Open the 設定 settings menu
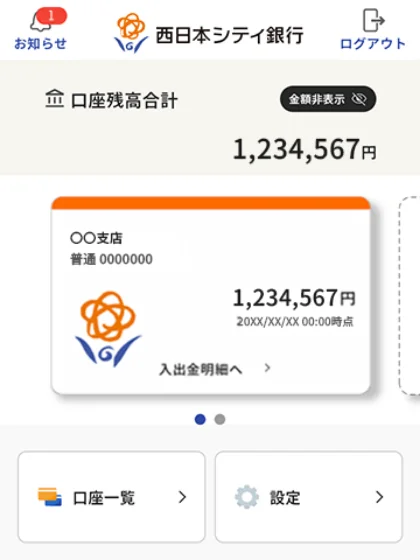 309,497
